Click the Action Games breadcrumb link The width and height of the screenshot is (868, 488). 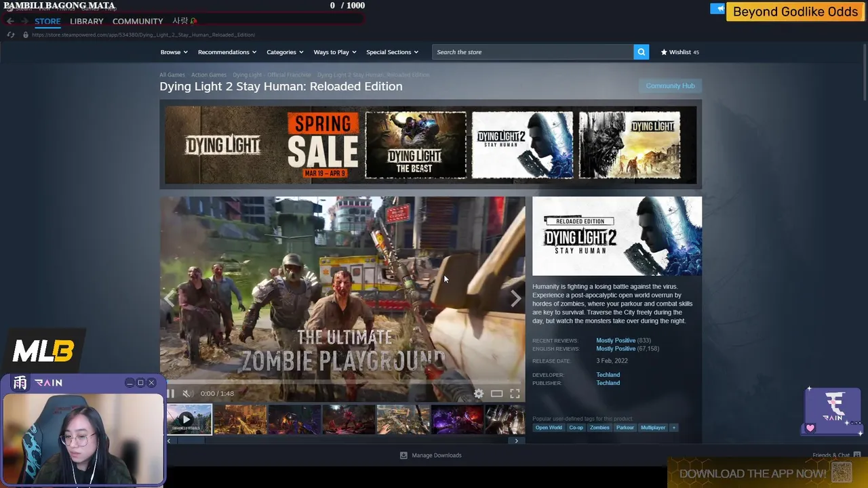pyautogui.click(x=209, y=75)
